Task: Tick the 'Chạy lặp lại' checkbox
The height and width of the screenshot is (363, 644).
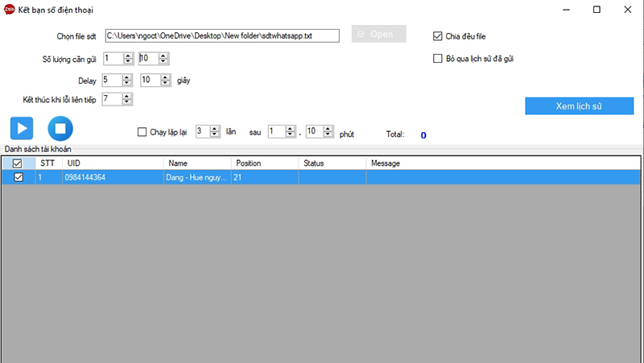Action: 142,133
